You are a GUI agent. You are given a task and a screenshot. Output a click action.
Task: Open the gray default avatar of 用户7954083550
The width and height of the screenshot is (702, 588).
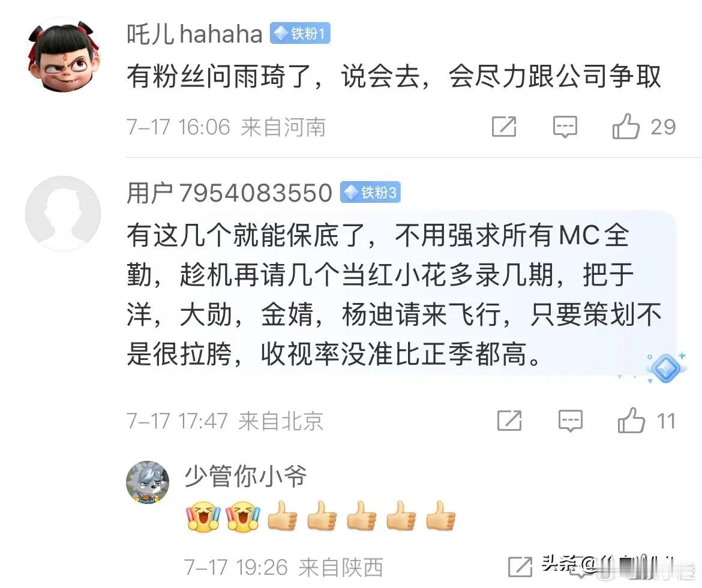63,213
